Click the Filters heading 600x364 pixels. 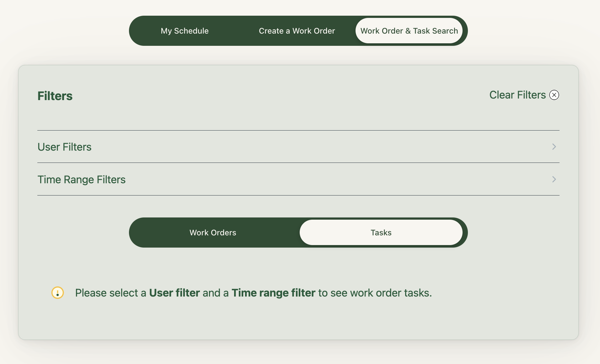tap(55, 96)
